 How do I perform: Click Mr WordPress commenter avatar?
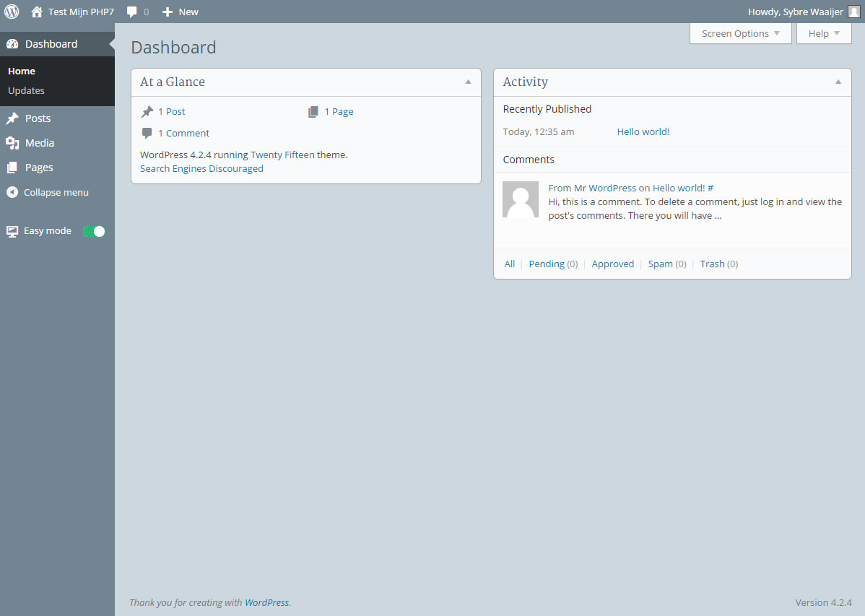click(520, 199)
